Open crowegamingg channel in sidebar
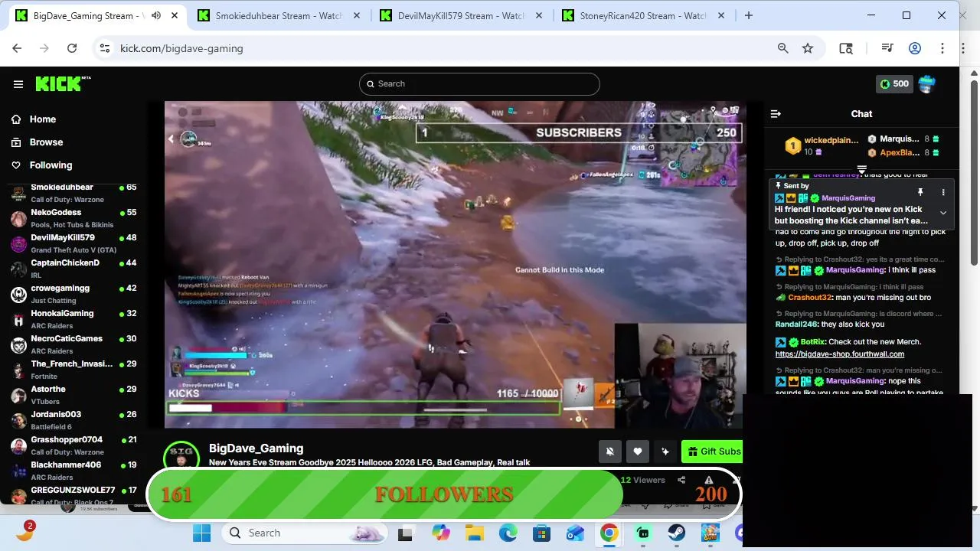Screen dimensions: 980x551 coord(73,294)
